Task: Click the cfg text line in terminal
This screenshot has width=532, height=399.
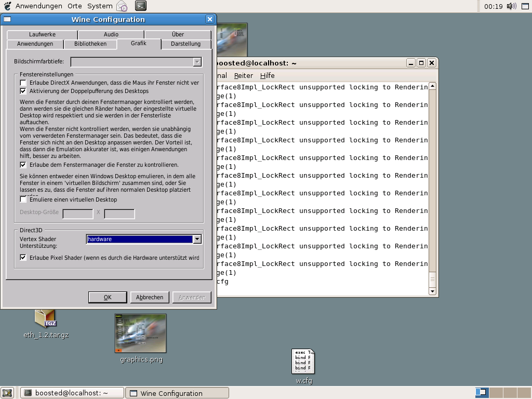Action: point(223,281)
